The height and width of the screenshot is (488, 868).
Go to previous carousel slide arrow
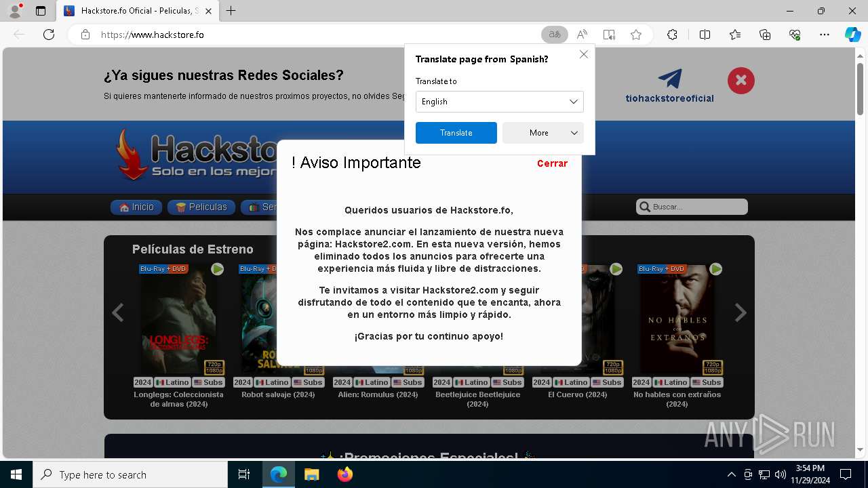tap(118, 312)
